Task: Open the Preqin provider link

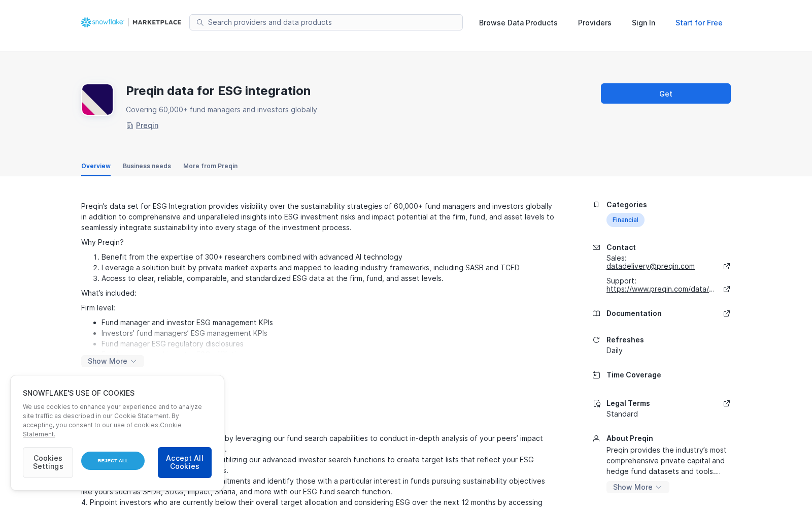Action: click(x=147, y=125)
